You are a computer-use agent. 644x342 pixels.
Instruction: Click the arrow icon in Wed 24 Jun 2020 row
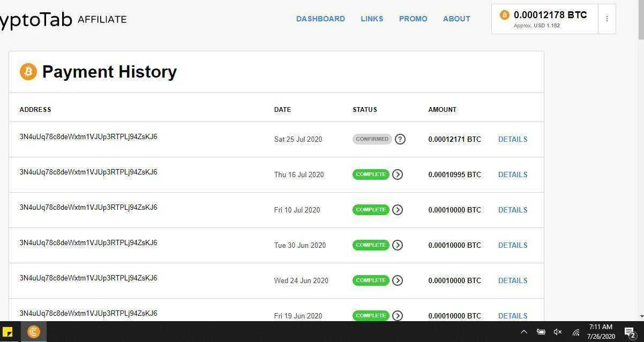tap(398, 280)
